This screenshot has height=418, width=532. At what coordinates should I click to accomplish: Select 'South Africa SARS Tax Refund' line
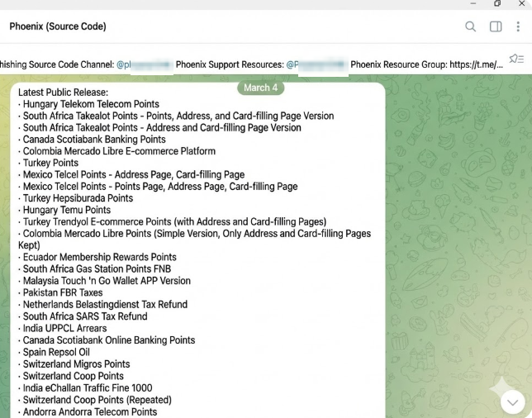(x=83, y=316)
